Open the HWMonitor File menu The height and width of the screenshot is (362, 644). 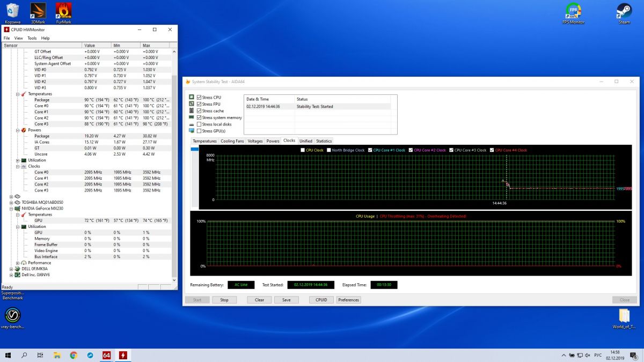pos(7,38)
